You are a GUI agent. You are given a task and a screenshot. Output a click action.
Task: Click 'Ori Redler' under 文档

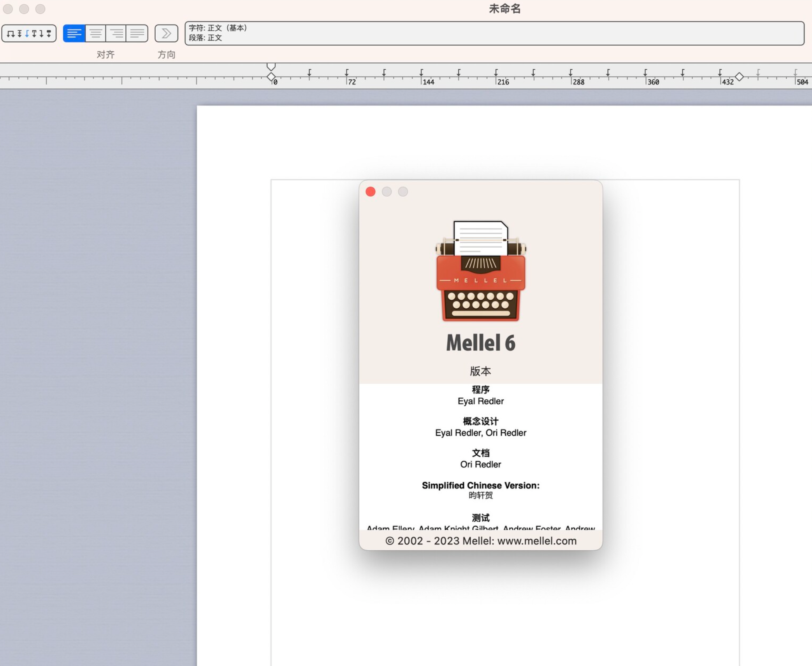tap(481, 464)
